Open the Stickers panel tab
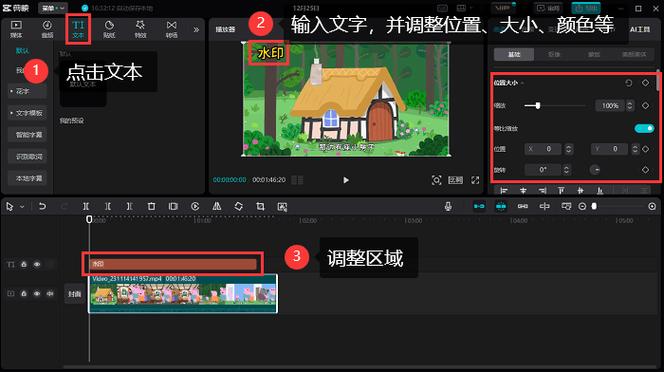Viewport: 664px width, 372px height. 109,29
